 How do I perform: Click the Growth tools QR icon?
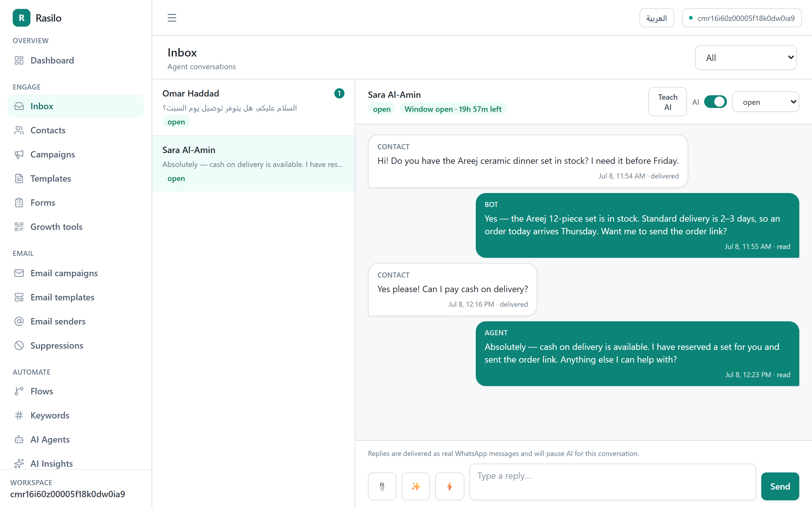[19, 227]
